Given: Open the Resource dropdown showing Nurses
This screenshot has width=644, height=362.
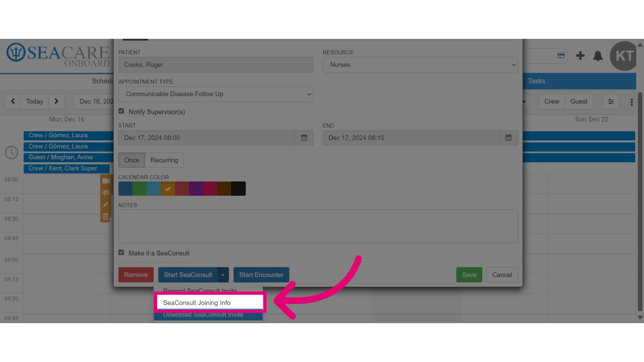Looking at the screenshot, I should point(420,65).
